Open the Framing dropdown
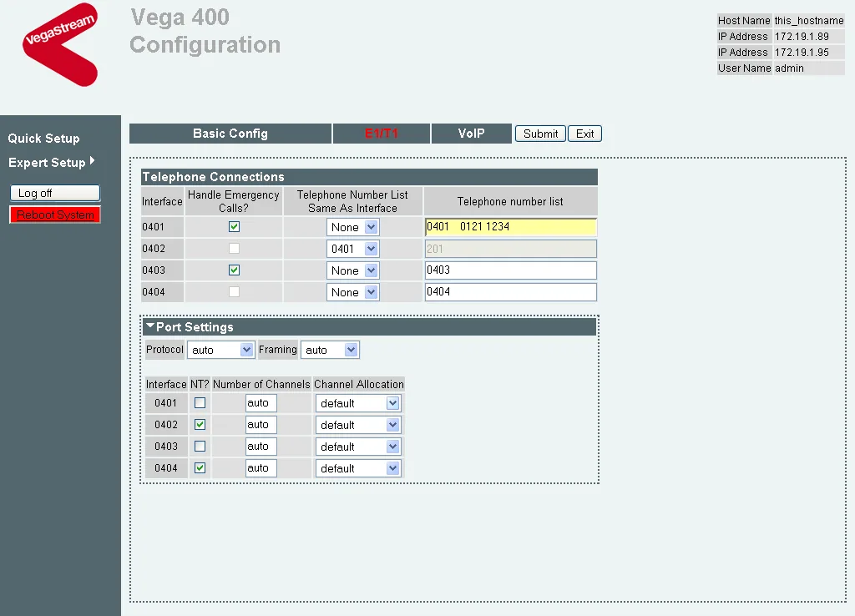The image size is (855, 616). tap(330, 350)
